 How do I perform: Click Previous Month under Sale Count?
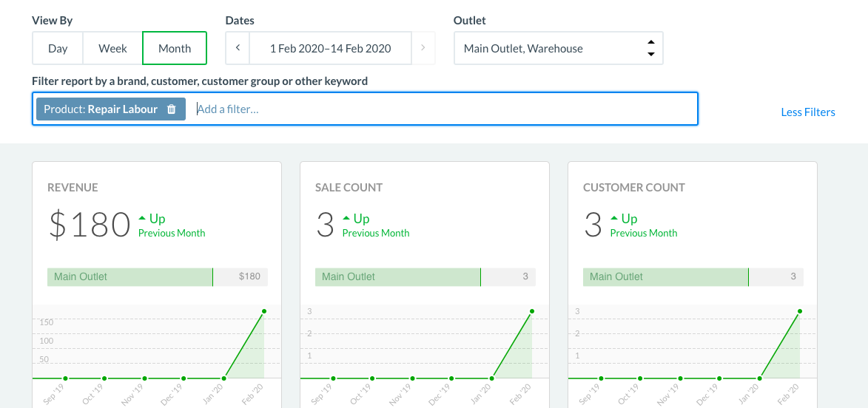(x=376, y=233)
